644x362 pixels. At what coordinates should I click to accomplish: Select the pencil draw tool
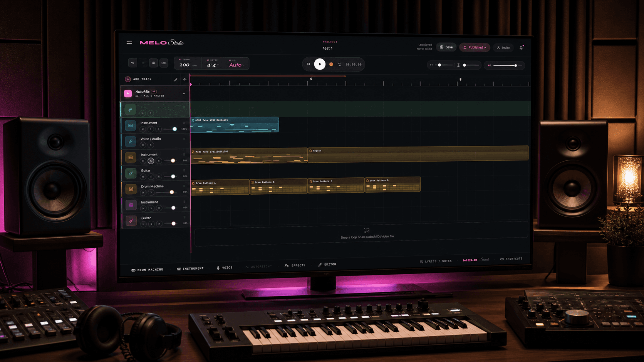(x=176, y=80)
